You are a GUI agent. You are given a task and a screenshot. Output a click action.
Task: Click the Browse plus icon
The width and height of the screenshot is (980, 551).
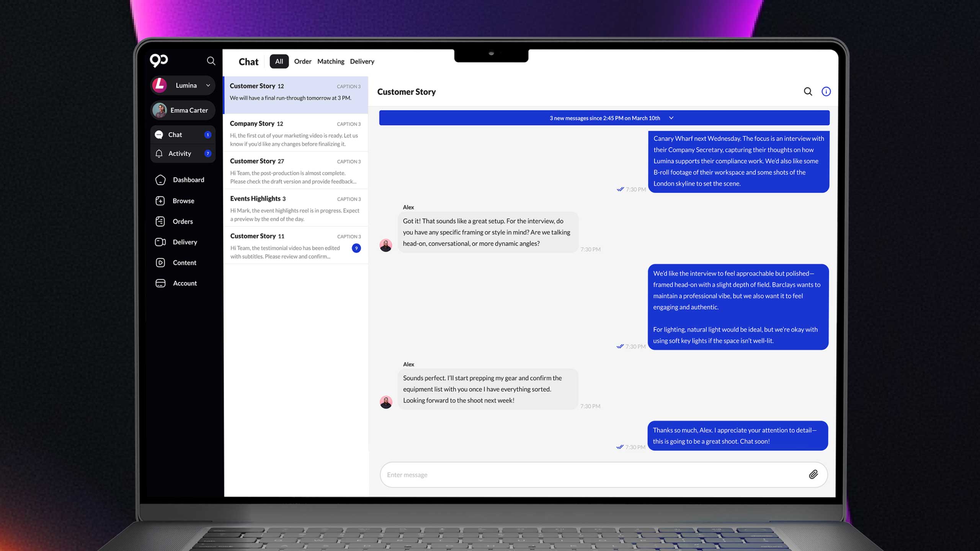[x=160, y=201]
